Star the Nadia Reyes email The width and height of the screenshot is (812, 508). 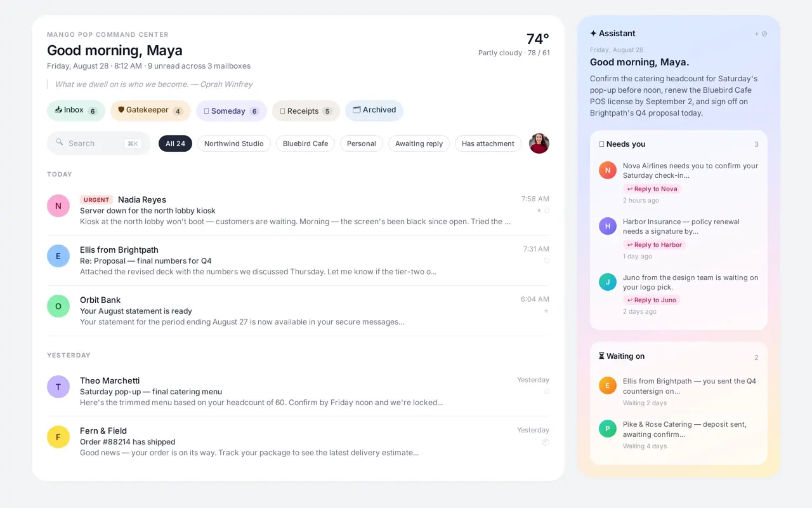coord(539,210)
